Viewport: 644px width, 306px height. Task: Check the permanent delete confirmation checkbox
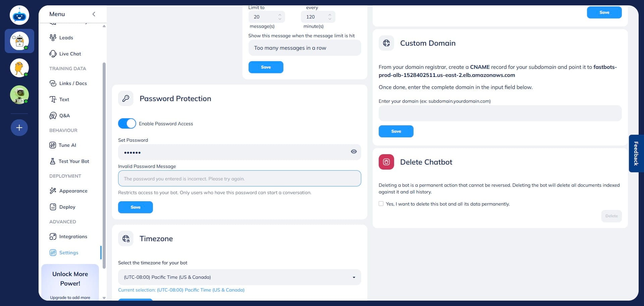[381, 204]
